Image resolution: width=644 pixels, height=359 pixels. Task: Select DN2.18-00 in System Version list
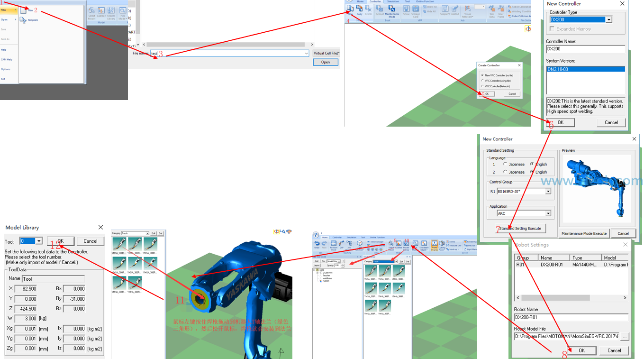coord(586,69)
